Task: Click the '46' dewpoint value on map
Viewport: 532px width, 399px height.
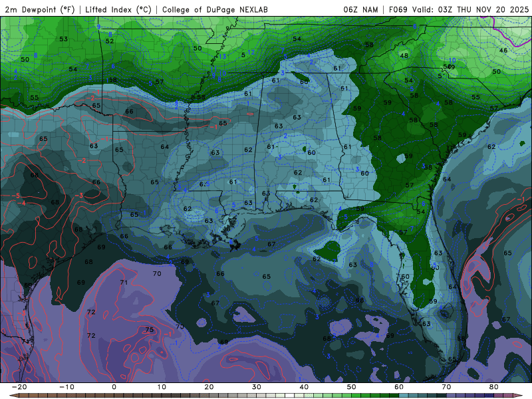Action: pos(503,51)
